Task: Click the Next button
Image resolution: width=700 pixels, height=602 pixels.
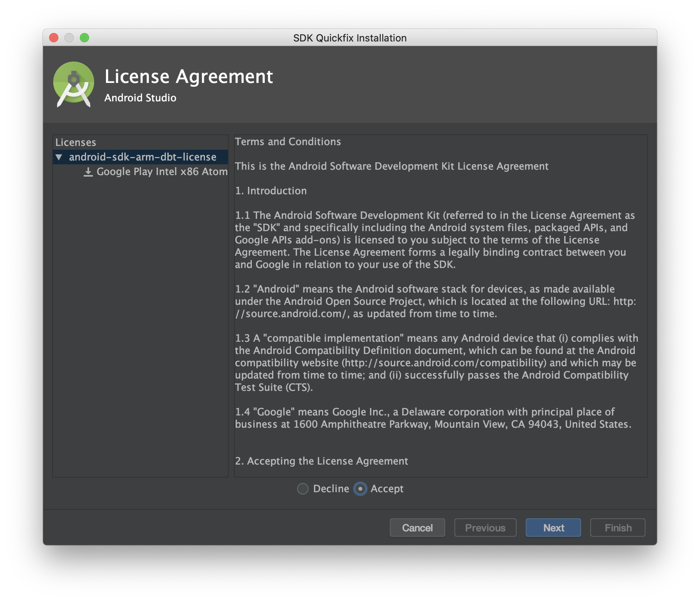Action: (x=553, y=528)
